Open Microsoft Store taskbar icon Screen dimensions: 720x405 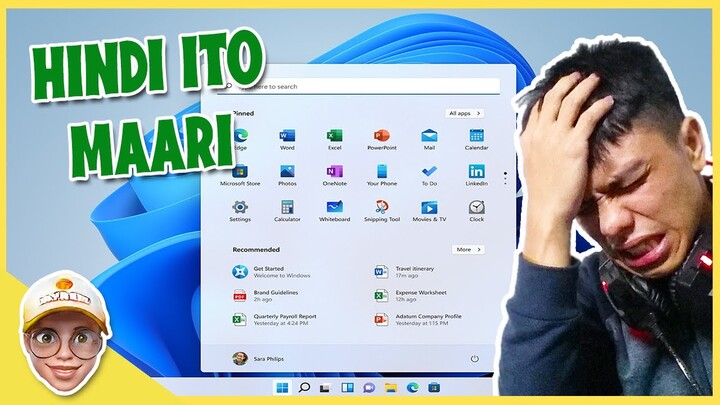pos(434,388)
